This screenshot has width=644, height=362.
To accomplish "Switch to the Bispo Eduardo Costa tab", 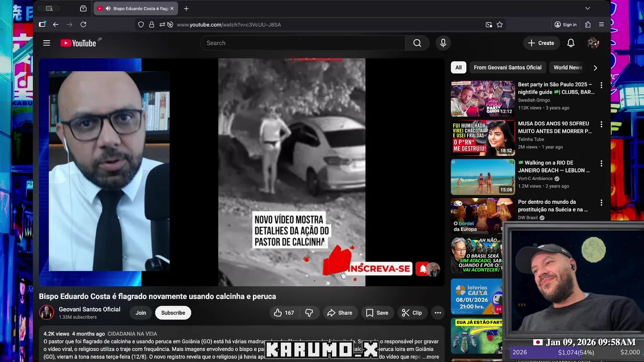I will coord(135,9).
